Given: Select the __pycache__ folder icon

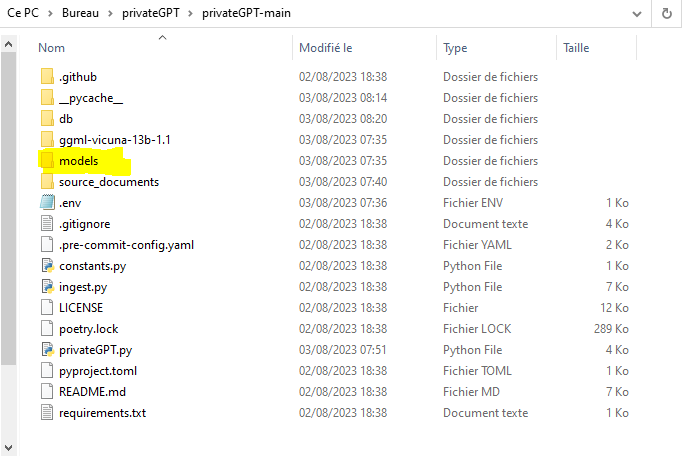Looking at the screenshot, I should click(47, 98).
